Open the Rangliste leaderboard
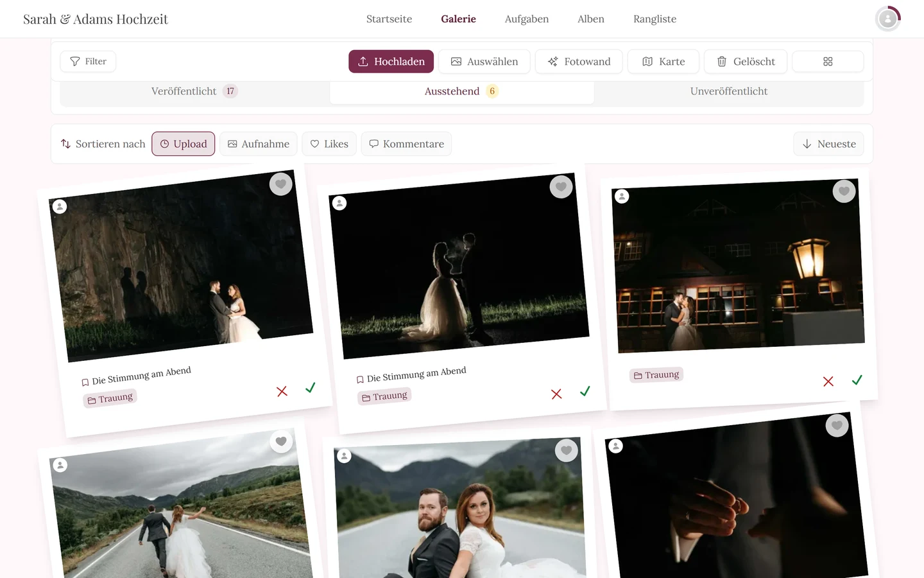 click(655, 19)
